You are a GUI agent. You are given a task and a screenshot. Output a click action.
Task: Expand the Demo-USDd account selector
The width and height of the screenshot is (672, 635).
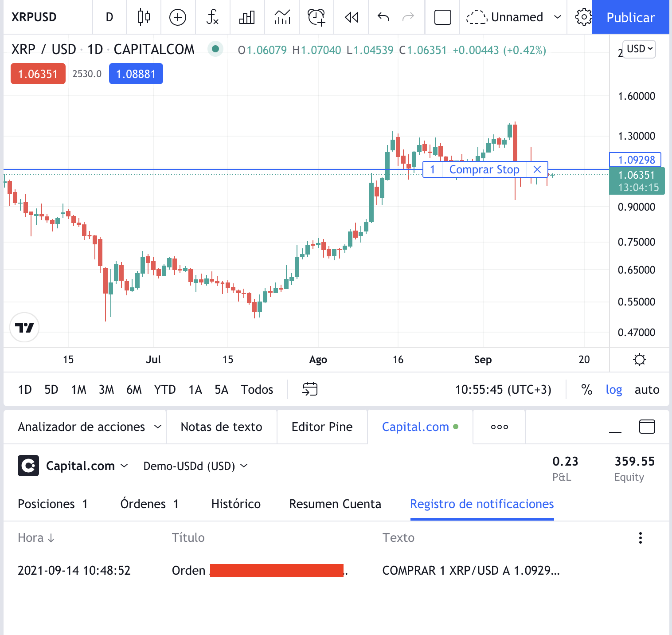[x=195, y=466]
